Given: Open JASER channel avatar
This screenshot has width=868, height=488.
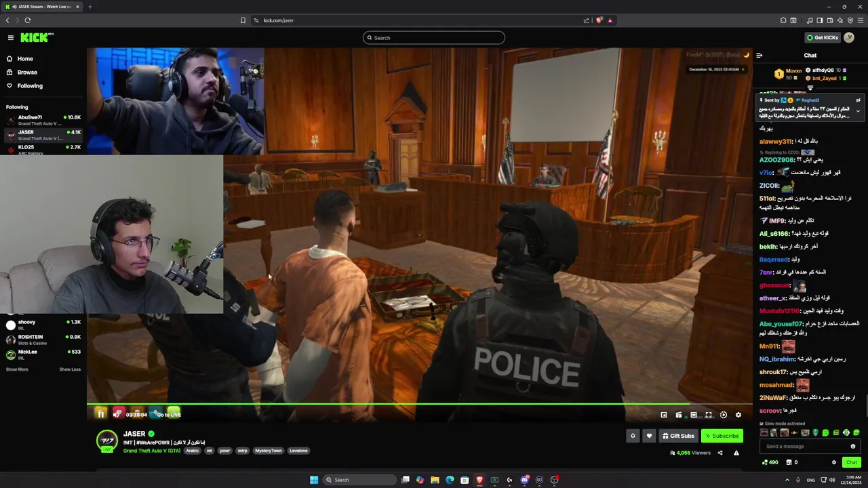Looking at the screenshot, I should (107, 441).
